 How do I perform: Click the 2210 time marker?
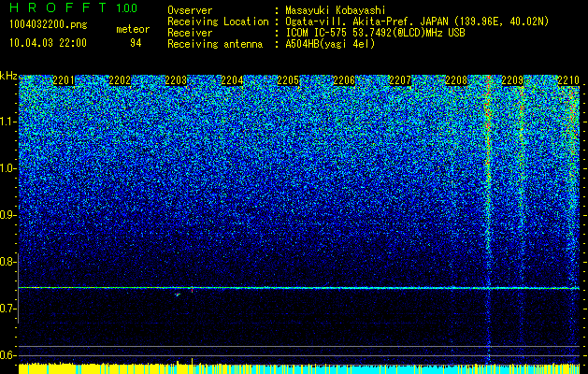click(x=568, y=79)
